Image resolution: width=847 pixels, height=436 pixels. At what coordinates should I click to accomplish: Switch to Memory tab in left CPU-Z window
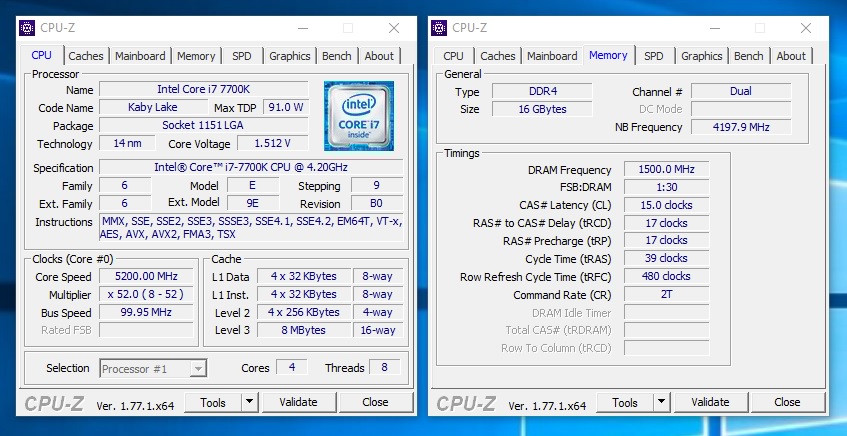point(196,56)
